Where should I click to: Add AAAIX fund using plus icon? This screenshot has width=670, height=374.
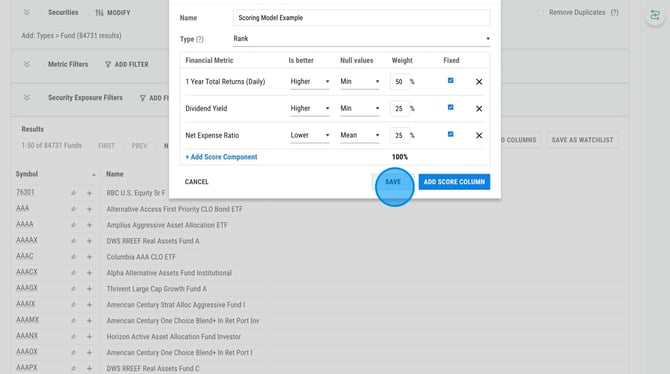pos(89,305)
